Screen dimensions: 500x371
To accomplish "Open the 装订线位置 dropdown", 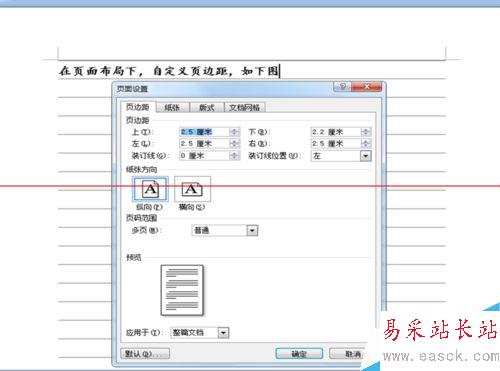I will [x=341, y=156].
